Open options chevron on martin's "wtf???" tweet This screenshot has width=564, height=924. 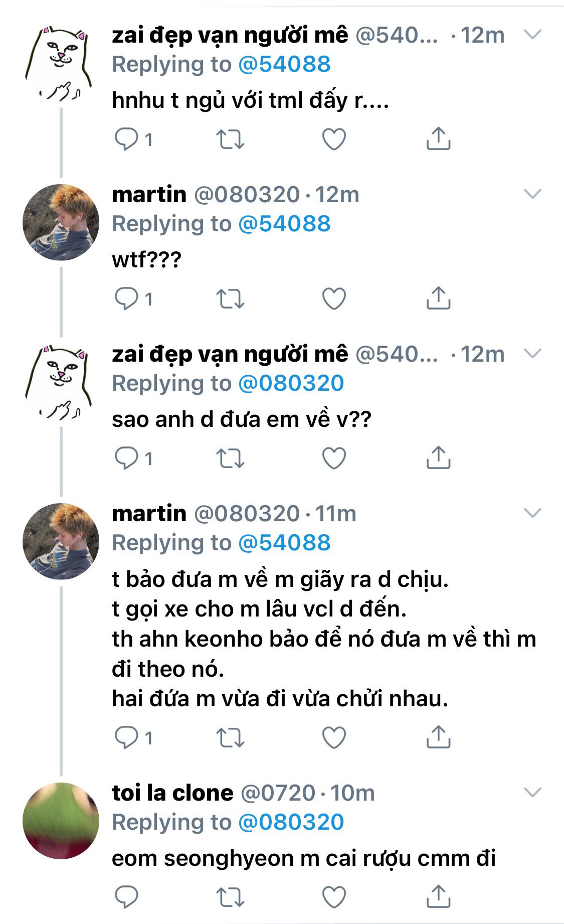(532, 194)
